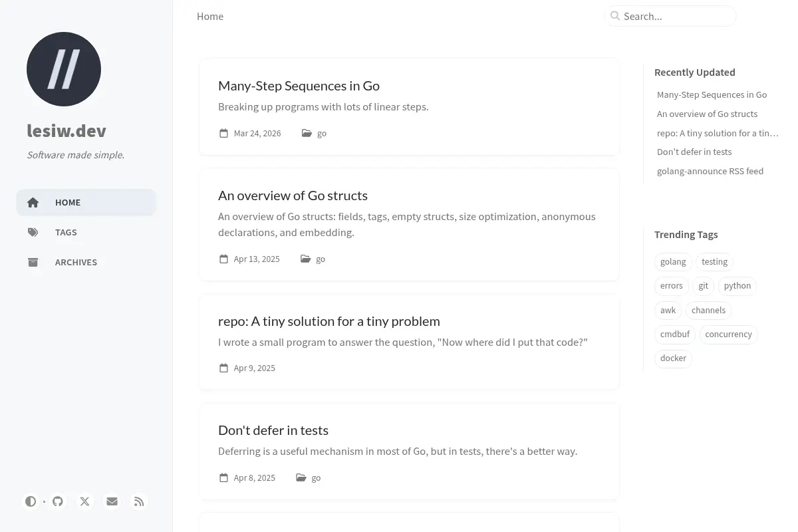Open the Tags menu item
Screen dimensions: 798x532
tap(86, 232)
